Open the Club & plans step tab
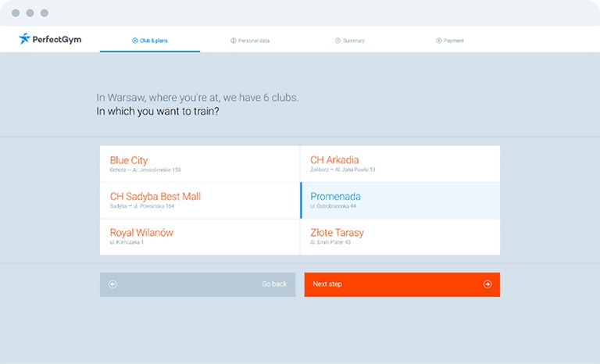Image resolution: width=600 pixels, height=364 pixels. pos(150,41)
